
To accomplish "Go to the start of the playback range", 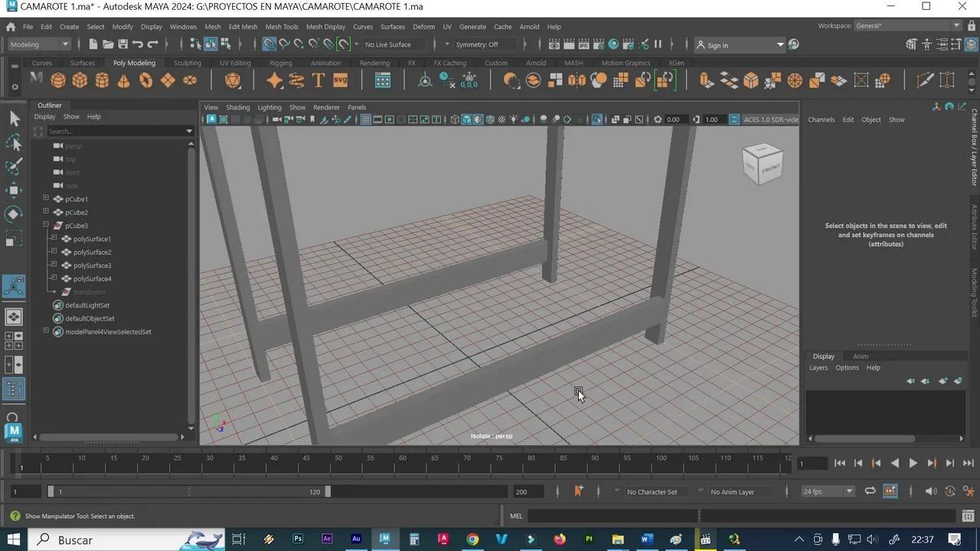I will click(840, 463).
